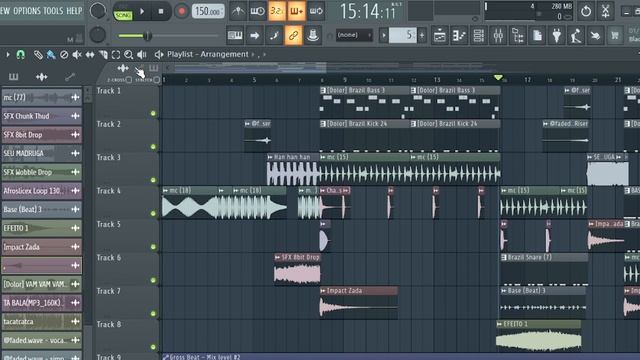Open playlist options menu arrow

click(x=7, y=54)
